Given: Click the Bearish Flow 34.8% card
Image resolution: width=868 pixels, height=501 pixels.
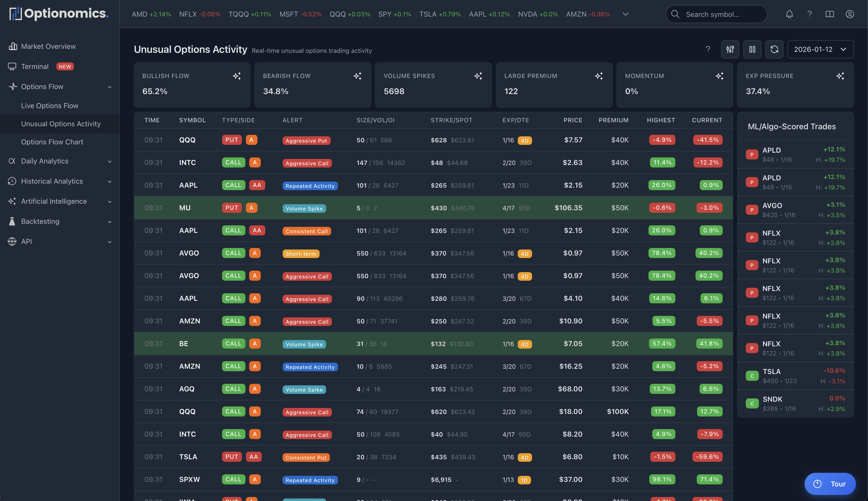Looking at the screenshot, I should pos(312,85).
